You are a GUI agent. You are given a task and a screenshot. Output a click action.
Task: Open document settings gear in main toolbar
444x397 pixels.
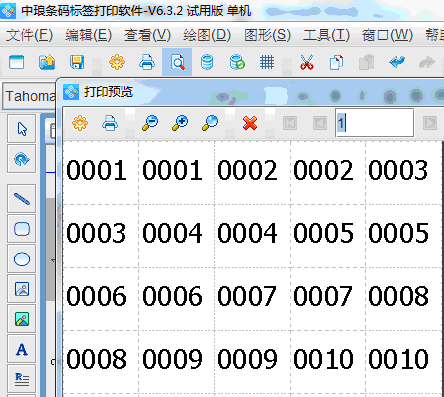point(117,62)
